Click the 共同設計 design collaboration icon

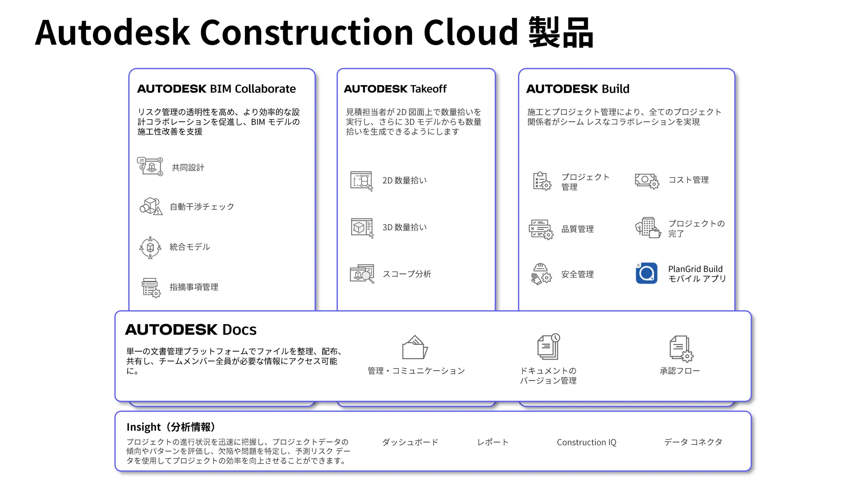point(150,166)
